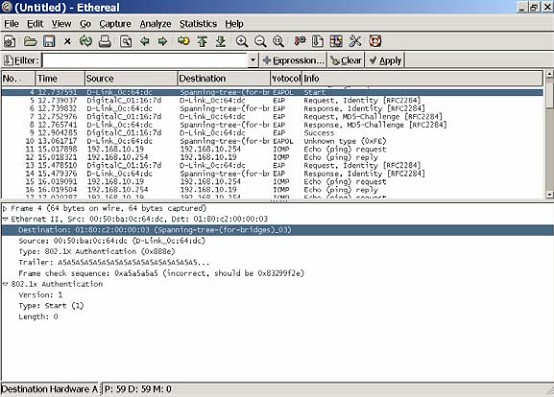Click the Help lifebuoy toolbar icon
Screen dimensions: 554x397
[x=375, y=41]
